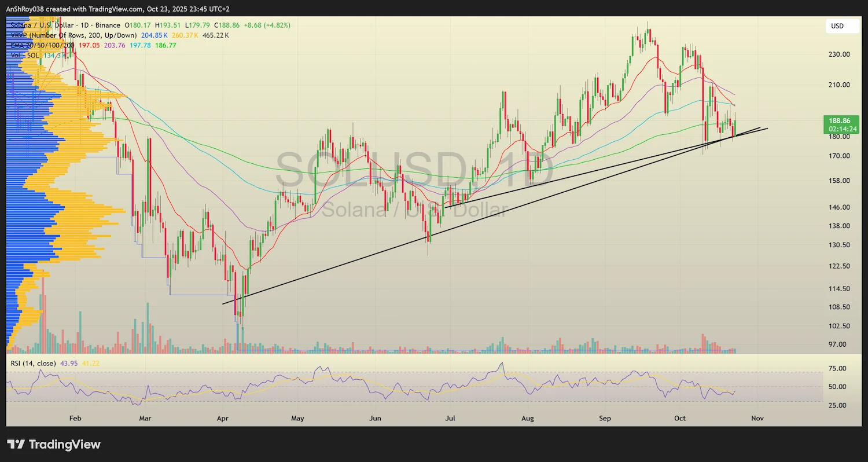Click Oct on the time axis
This screenshot has height=462, width=868.
[x=679, y=418]
